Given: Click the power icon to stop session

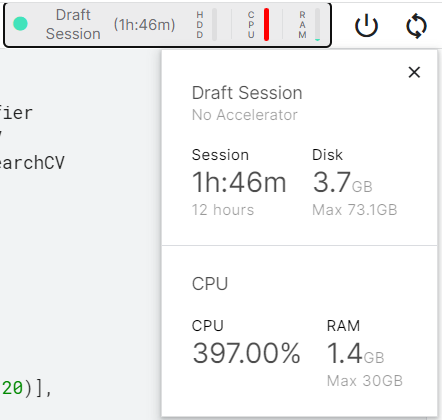Looking at the screenshot, I should (366, 26).
